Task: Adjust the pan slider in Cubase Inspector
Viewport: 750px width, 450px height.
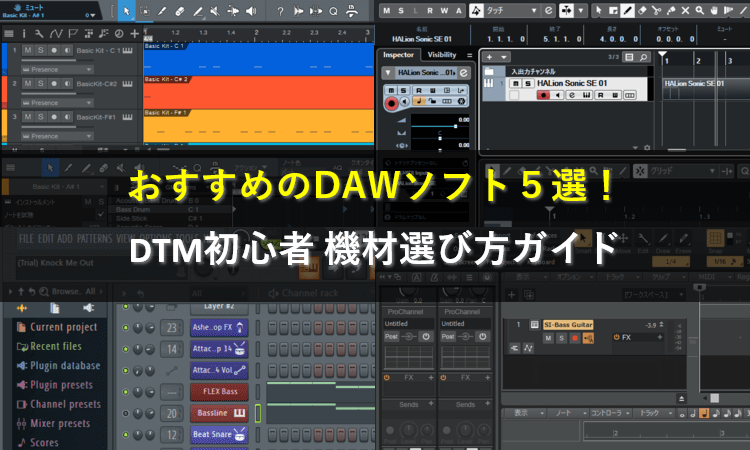Action: click(x=439, y=139)
